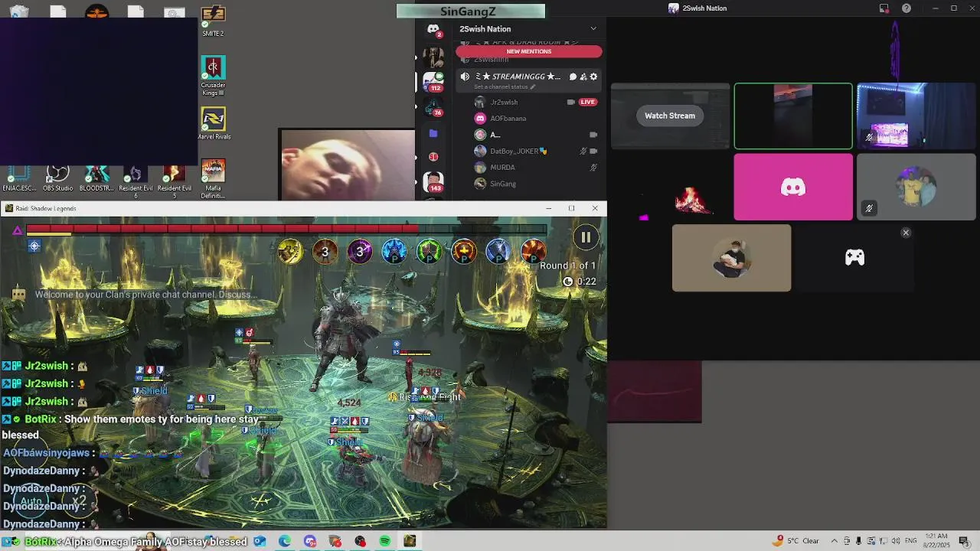Screen dimensions: 980x551
Task: Open ENG language input selector
Action: point(911,541)
